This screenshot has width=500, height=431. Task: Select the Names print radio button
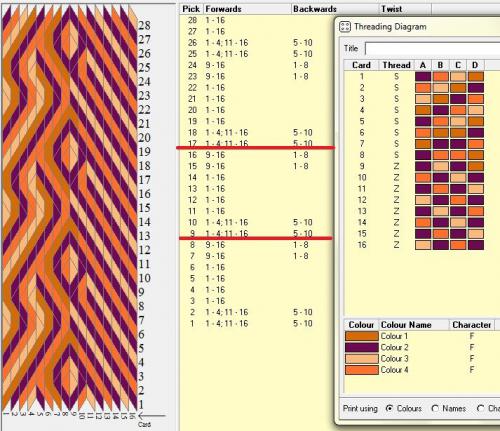pyautogui.click(x=435, y=408)
